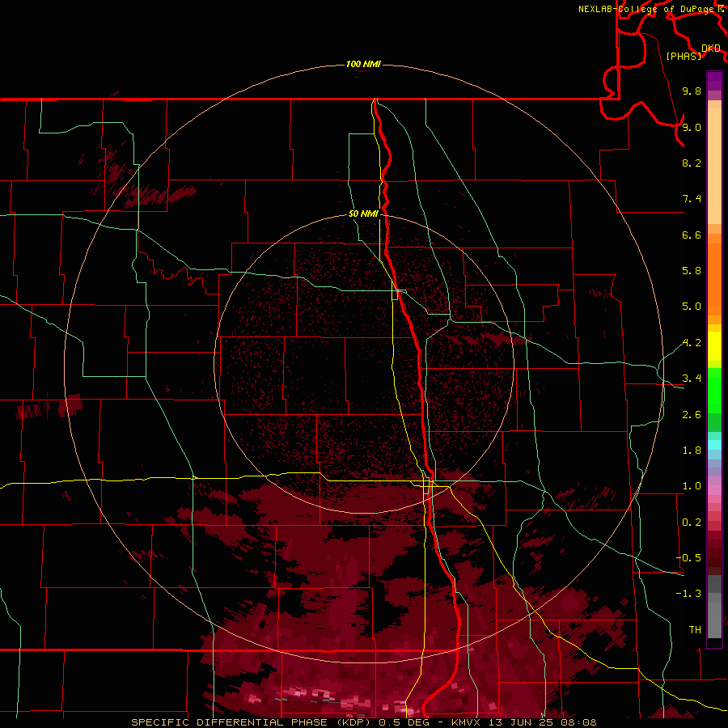This screenshot has width=728, height=728.
Task: Click the purple top segment of color bar
Action: tap(714, 81)
